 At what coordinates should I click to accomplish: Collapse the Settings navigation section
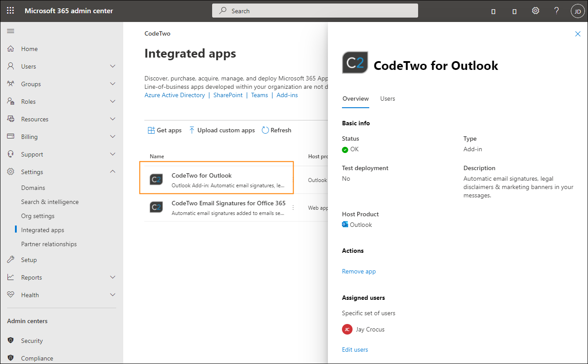tap(113, 172)
